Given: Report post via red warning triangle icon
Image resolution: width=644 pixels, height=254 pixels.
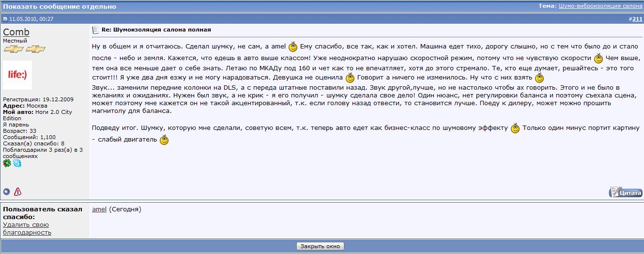Looking at the screenshot, I should (18, 191).
